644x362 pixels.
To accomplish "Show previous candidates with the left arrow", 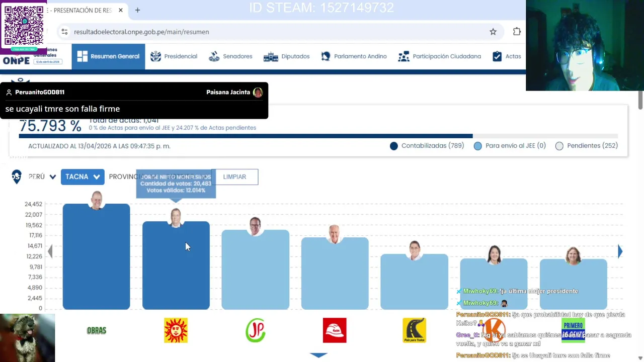I will [x=50, y=251].
